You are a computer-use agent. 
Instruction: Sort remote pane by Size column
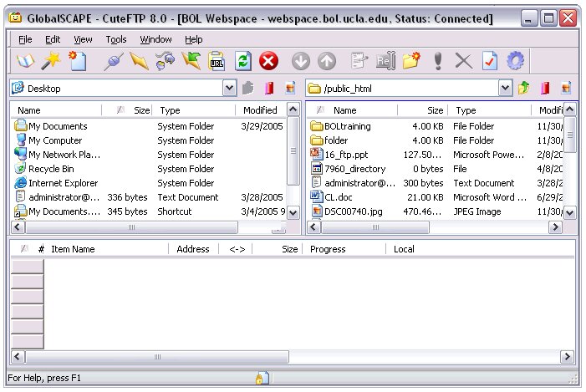tap(421, 110)
